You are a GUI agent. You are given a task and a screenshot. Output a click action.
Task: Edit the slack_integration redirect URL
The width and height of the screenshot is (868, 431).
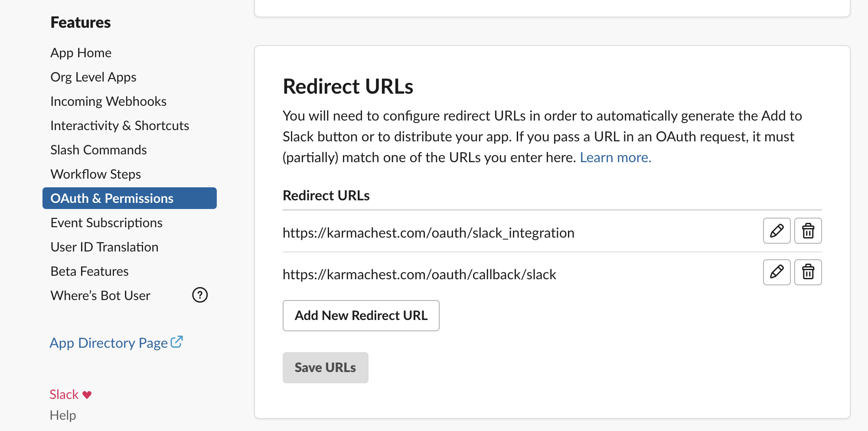pyautogui.click(x=777, y=231)
